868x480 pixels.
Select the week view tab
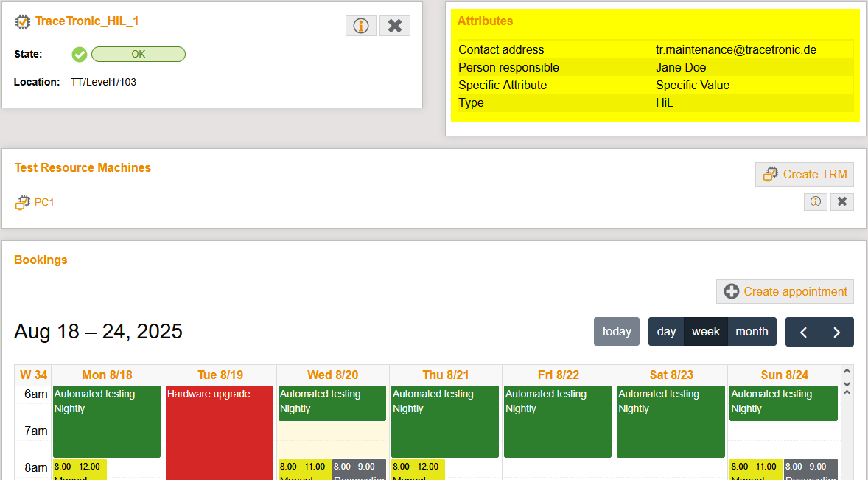[x=706, y=332]
